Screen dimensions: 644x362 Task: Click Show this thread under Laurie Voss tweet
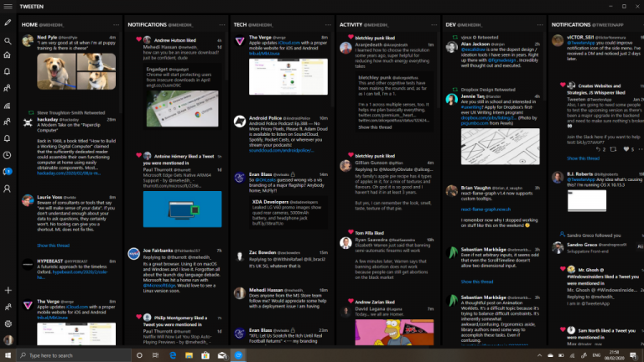(x=54, y=246)
